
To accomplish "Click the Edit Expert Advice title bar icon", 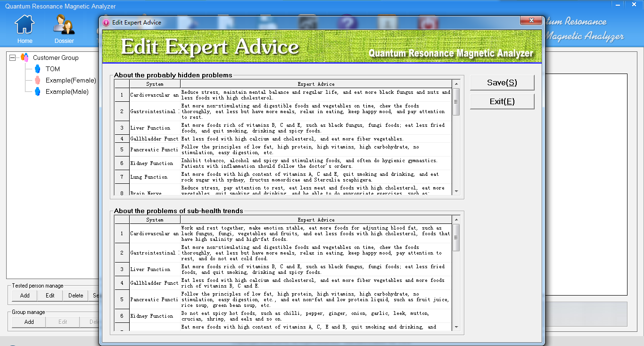I will [x=106, y=22].
